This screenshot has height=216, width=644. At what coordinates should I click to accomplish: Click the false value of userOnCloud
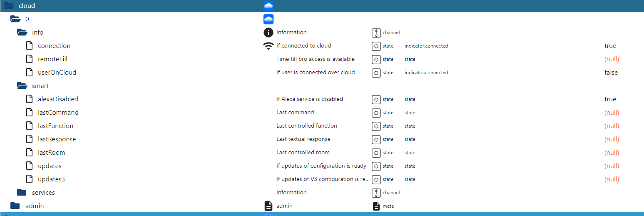point(611,73)
